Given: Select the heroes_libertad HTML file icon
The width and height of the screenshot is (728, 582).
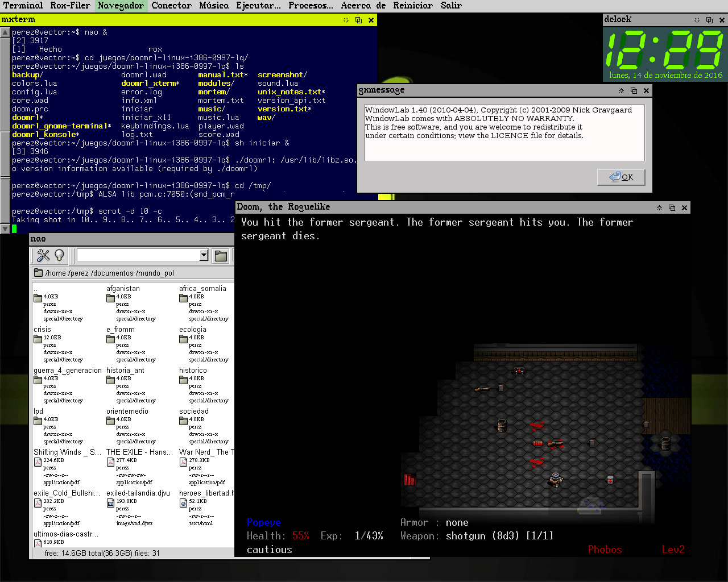Looking at the screenshot, I should pyautogui.click(x=183, y=503).
